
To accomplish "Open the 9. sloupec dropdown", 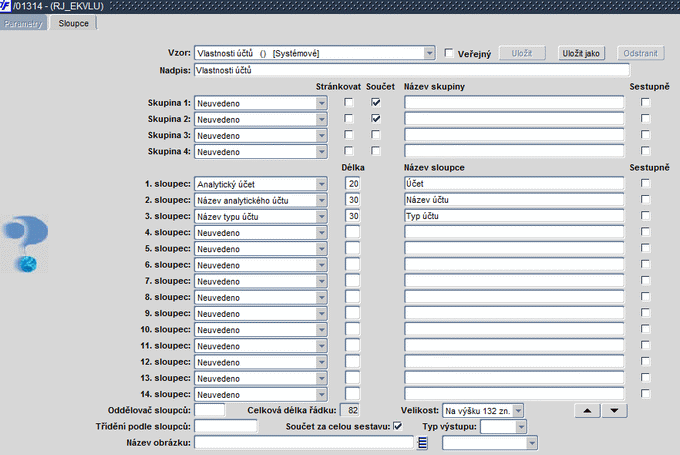I will click(321, 314).
